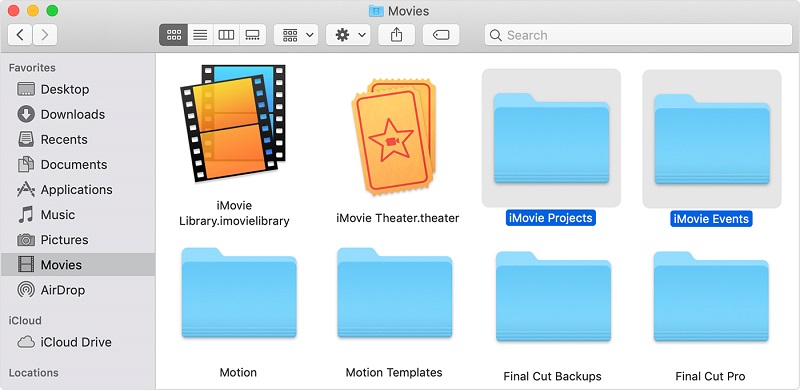
Task: Open the Action gear menu
Action: (348, 35)
